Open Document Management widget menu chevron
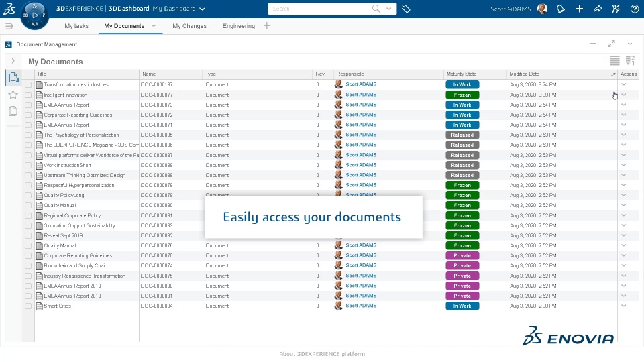This screenshot has height=362, width=644. (630, 44)
